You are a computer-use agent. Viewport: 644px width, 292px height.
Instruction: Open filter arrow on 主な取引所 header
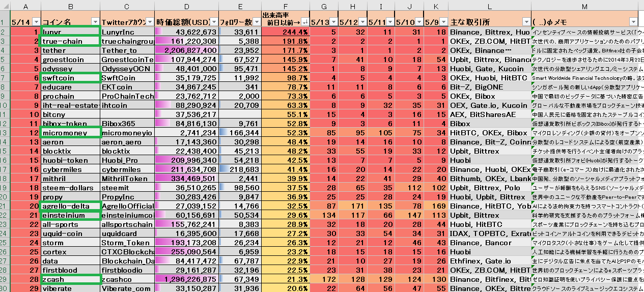(526, 22)
